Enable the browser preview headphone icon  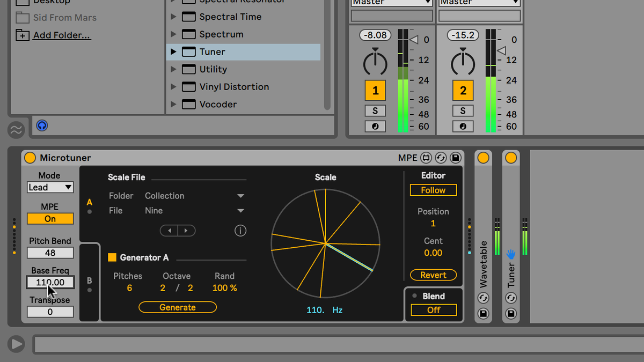click(x=41, y=125)
